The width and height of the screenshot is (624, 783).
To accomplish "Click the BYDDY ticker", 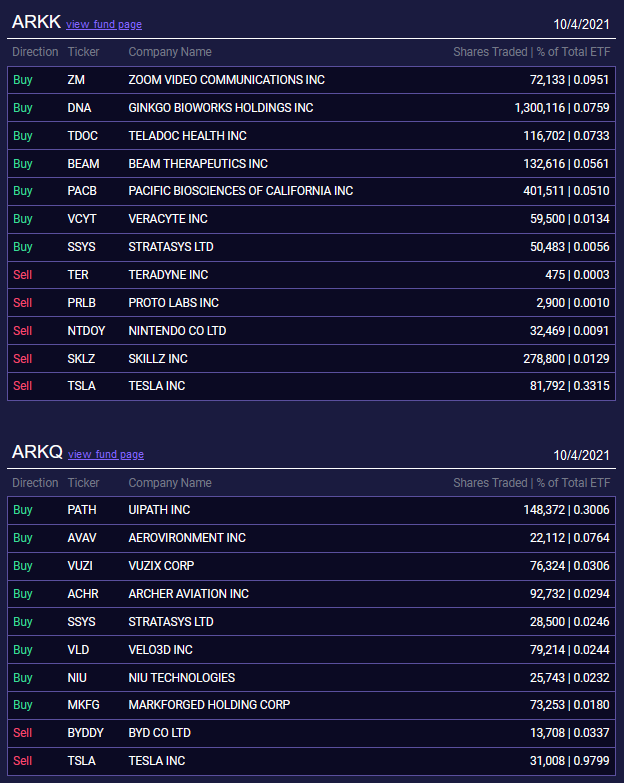I will pyautogui.click(x=85, y=732).
